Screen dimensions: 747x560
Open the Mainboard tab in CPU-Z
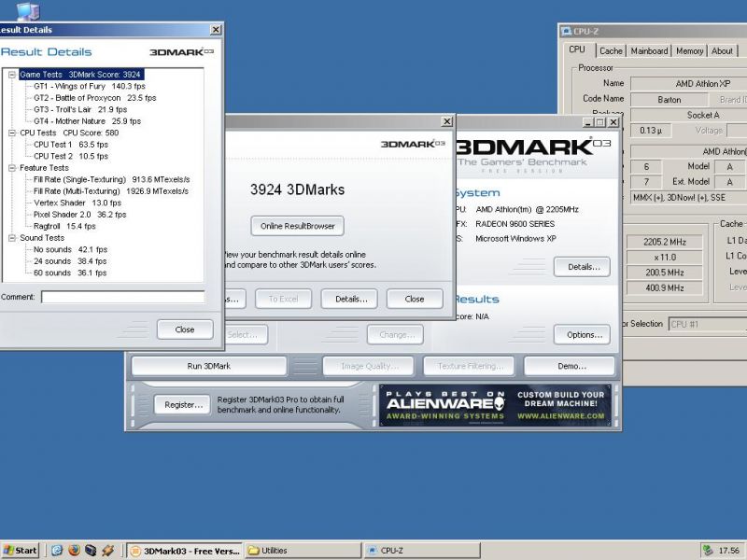tap(649, 51)
